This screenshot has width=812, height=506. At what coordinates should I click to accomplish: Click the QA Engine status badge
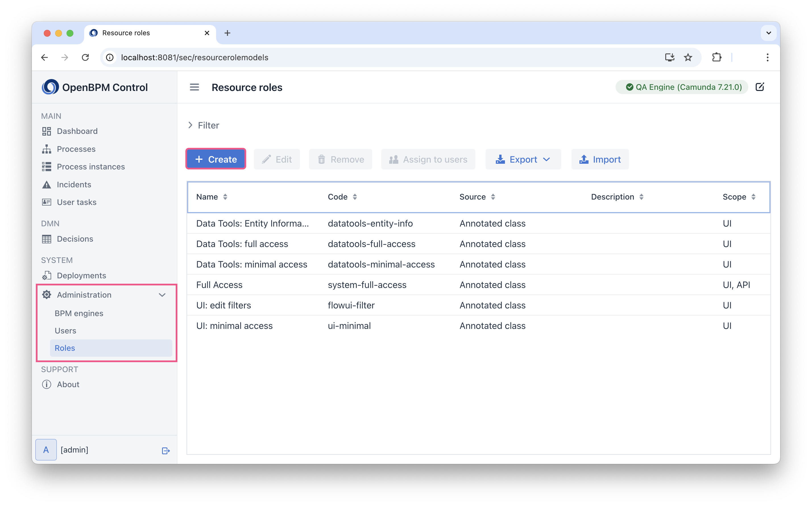pyautogui.click(x=682, y=87)
